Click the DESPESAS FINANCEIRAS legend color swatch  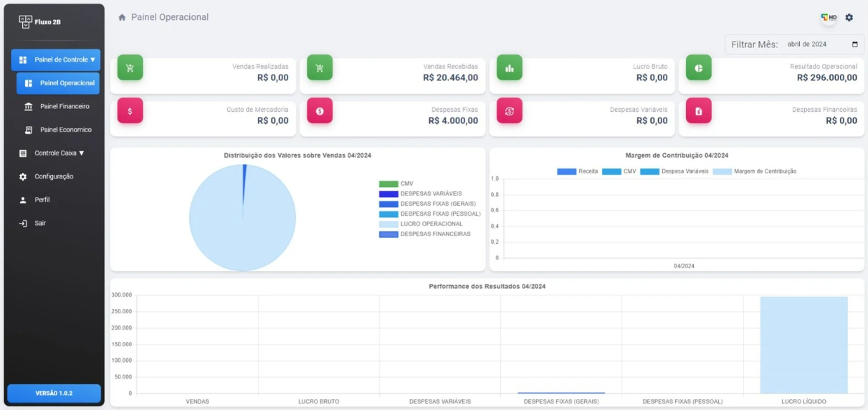click(x=388, y=234)
